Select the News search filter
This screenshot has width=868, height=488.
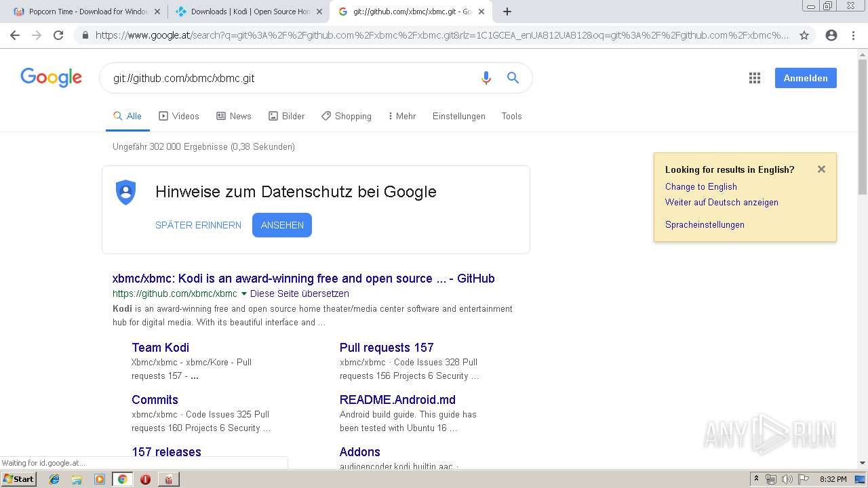[x=234, y=116]
